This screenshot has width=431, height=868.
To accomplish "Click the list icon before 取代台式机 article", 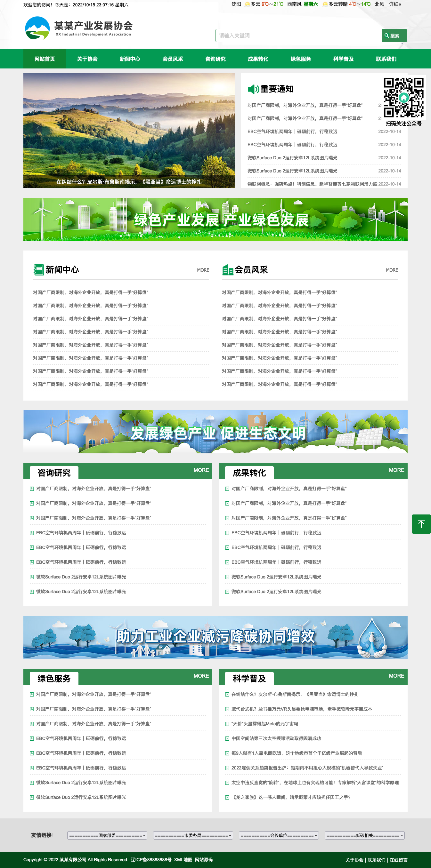I will pyautogui.click(x=227, y=709).
